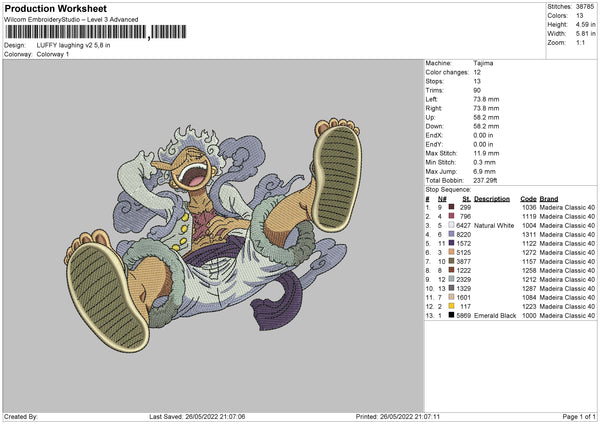
Task: Click the 'Emerald Black' description text
Action: click(495, 315)
